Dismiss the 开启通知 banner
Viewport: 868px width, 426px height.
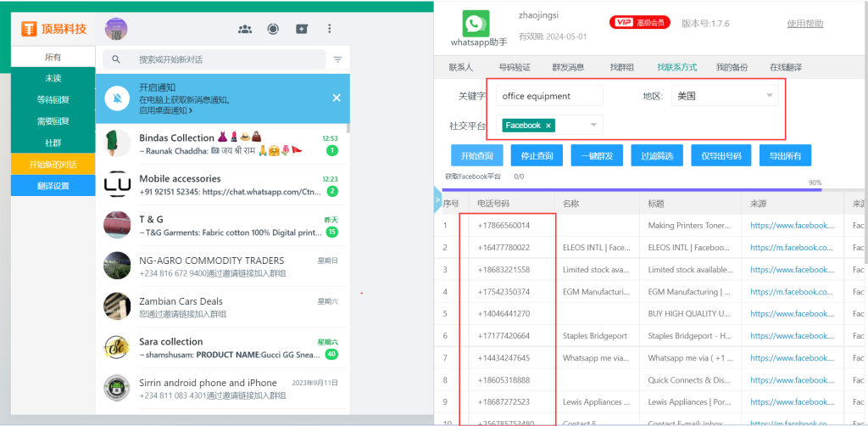tap(337, 98)
